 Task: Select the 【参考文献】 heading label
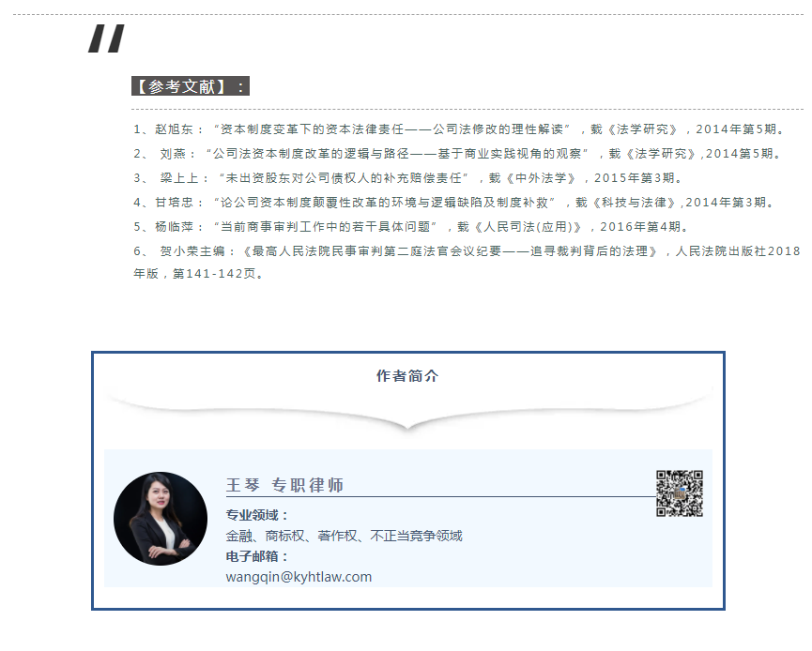click(190, 86)
